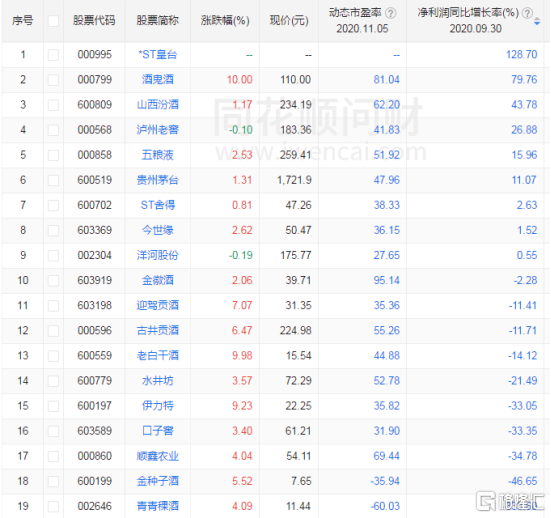Select checkbox for 金徽酒 row

point(53,280)
